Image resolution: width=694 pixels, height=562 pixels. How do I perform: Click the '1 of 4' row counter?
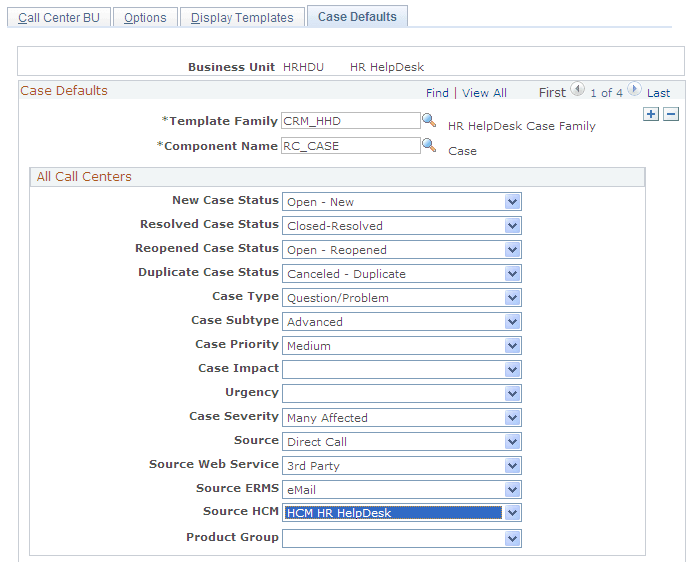606,93
